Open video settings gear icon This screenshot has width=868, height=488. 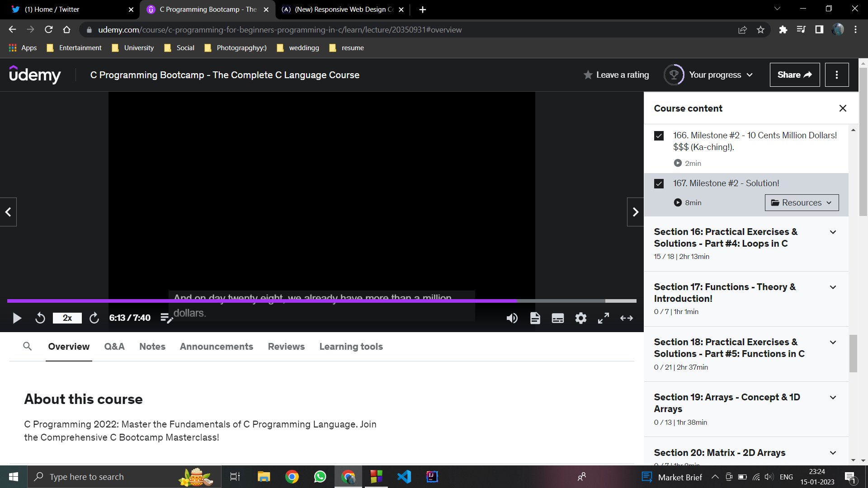580,318
